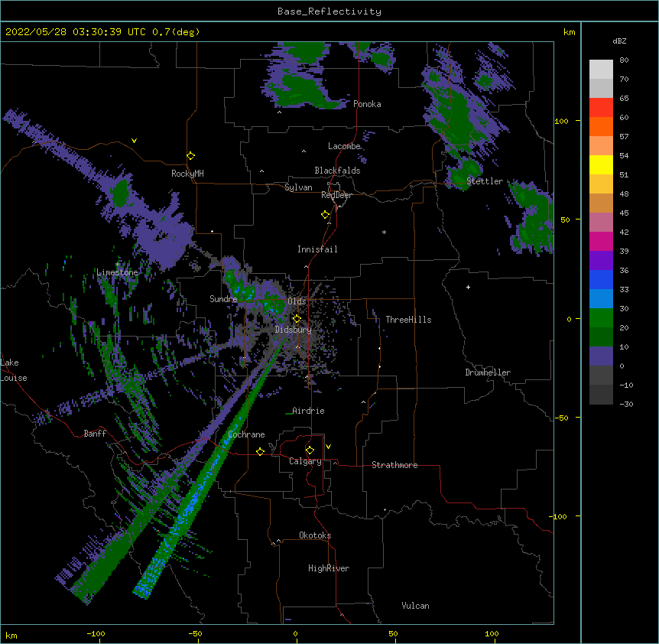Click the Drumheller label
Image resolution: width=659 pixels, height=644 pixels.
[x=488, y=372]
